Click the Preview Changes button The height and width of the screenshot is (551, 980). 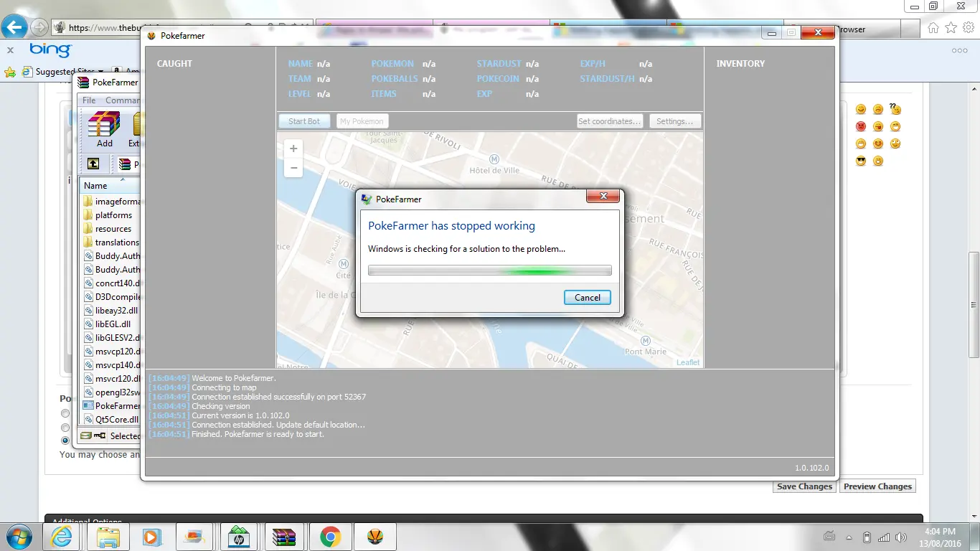tap(877, 486)
